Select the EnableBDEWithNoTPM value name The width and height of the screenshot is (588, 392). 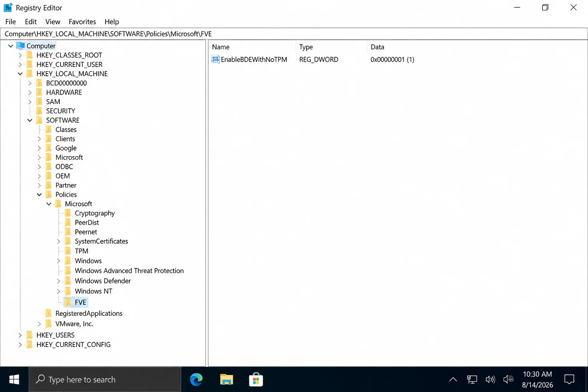(254, 59)
